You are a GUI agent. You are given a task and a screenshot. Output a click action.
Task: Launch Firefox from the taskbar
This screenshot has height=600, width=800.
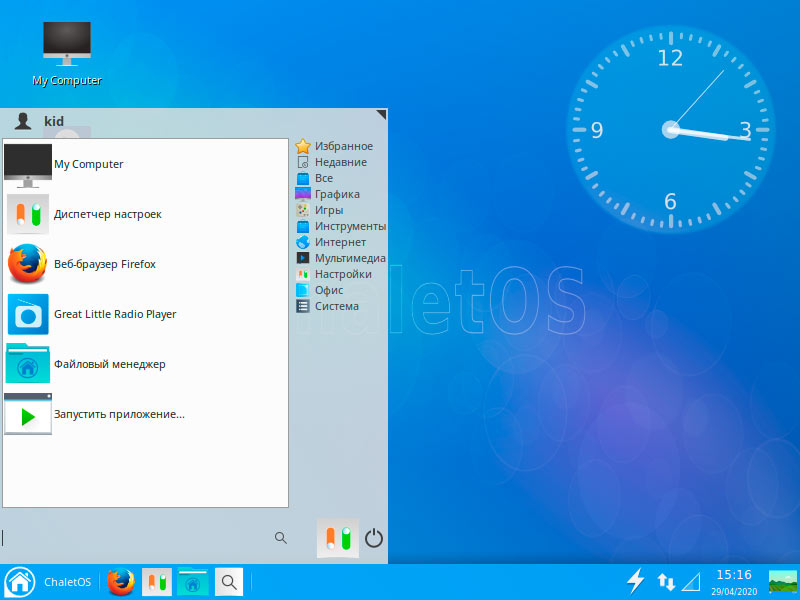(121, 582)
